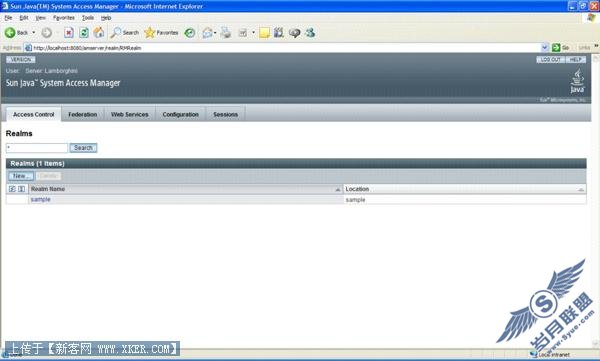Stop page loading with the red X
This screenshot has width=600, height=361.
click(68, 33)
